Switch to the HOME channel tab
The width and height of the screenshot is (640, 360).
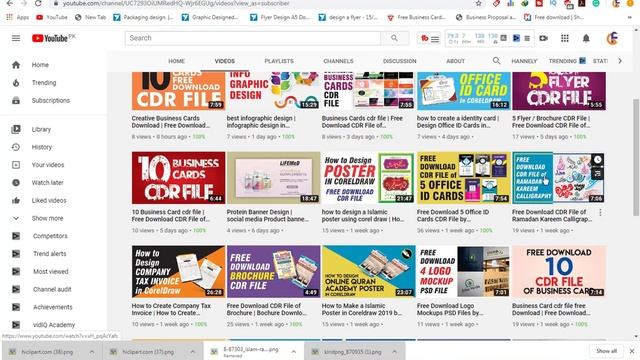pyautogui.click(x=176, y=61)
